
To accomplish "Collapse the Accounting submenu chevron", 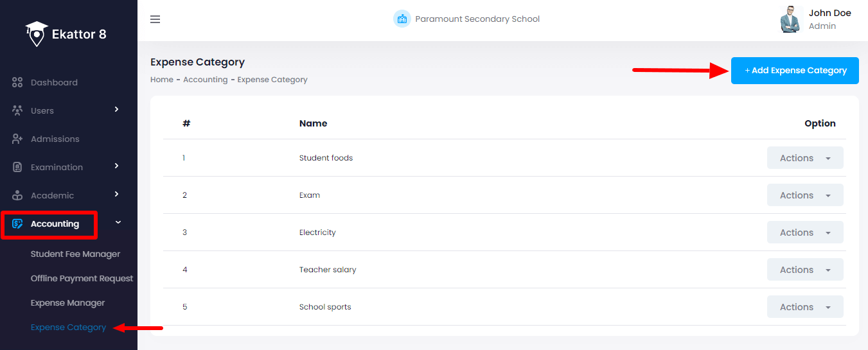I will (x=118, y=223).
